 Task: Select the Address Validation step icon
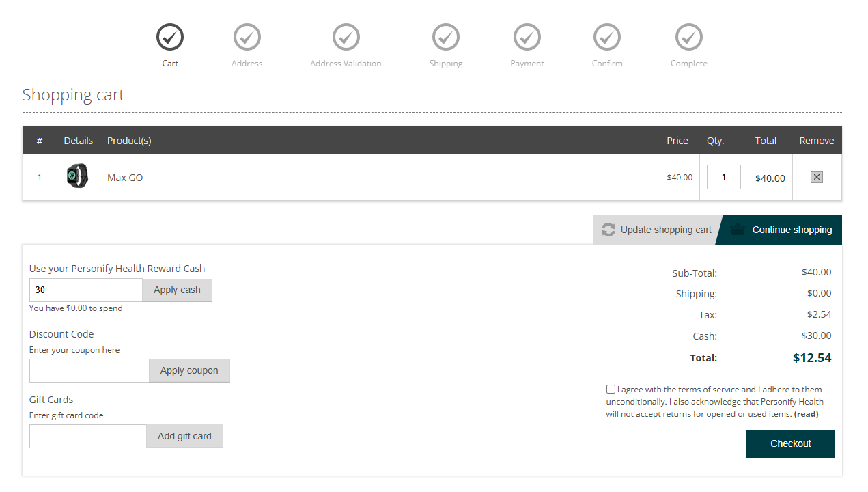click(x=346, y=37)
